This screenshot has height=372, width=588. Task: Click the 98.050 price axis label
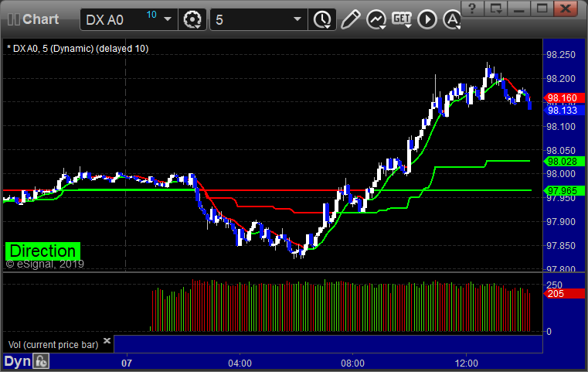coord(561,151)
